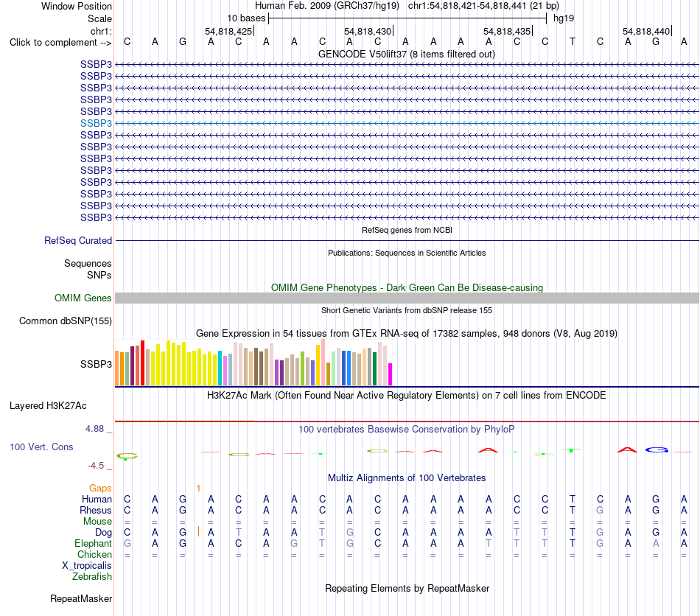Click the Scale label
Image resolution: width=700 pixels, height=616 pixels.
point(99,18)
